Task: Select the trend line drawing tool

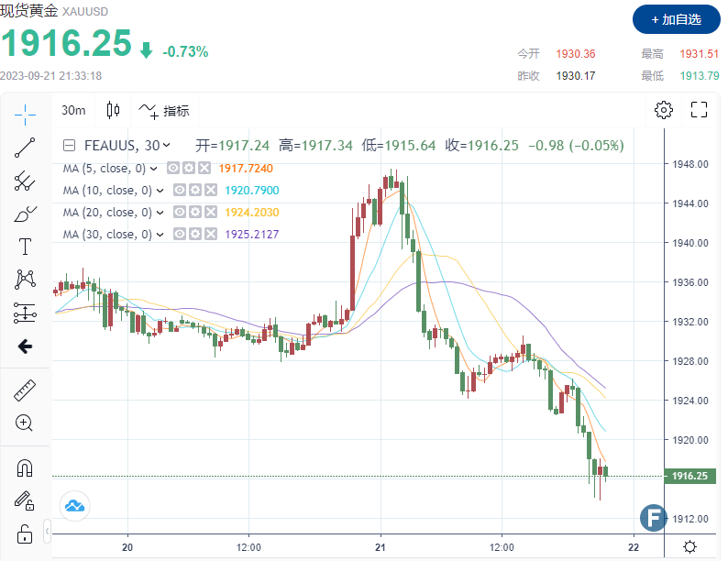Action: (25, 147)
